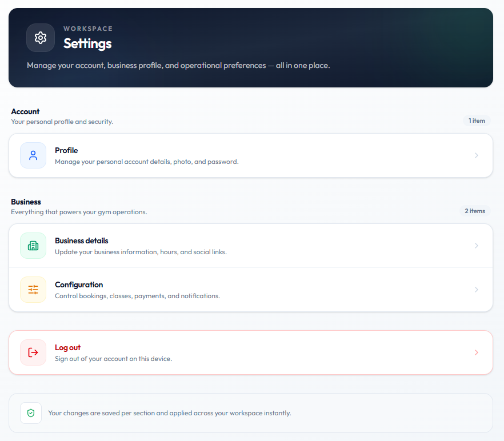
Task: Click 'Update your business information' description
Action: click(141, 252)
